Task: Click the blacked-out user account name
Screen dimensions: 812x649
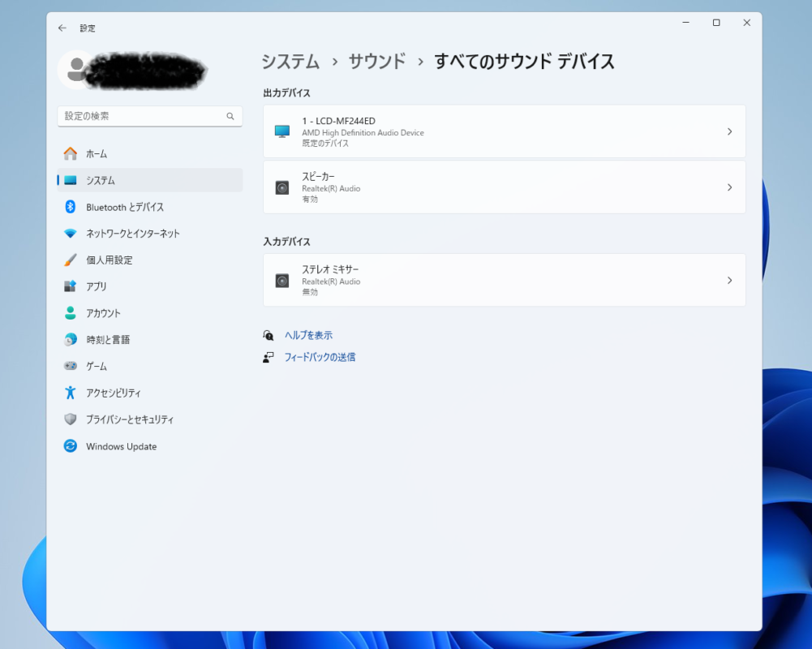Action: pos(145,70)
